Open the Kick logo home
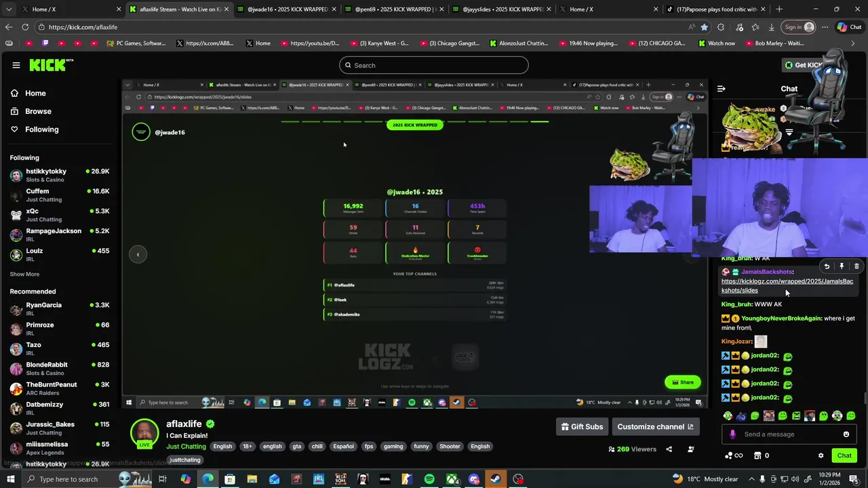This screenshot has width=868, height=488. [x=51, y=65]
